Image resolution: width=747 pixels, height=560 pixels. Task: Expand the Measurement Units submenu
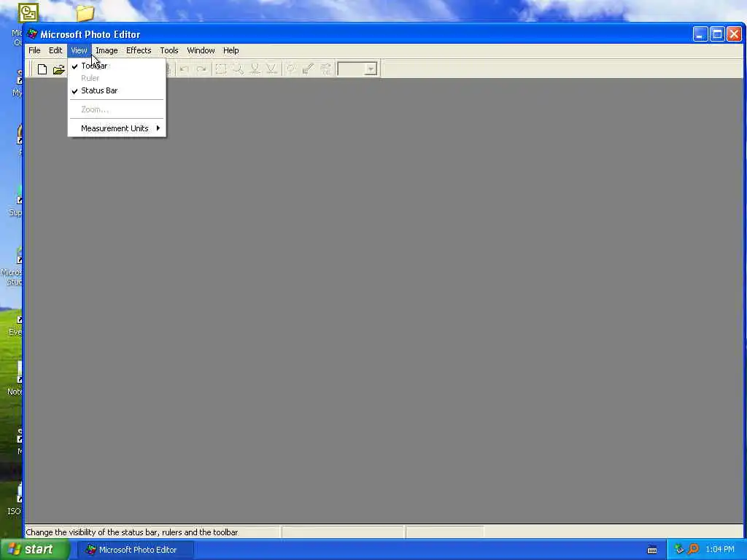pos(117,128)
